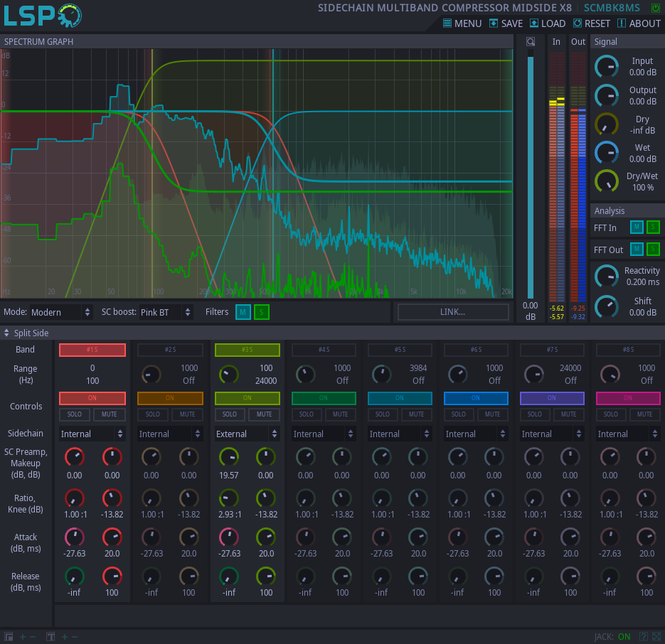Click the zoom magnifier icon above the slider

530,41
